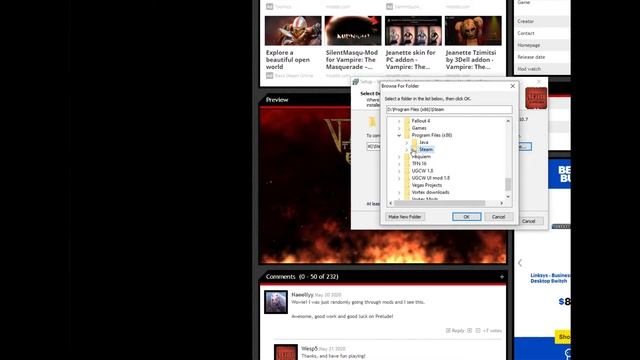
Task: Click the Make New Folder button
Action: [x=404, y=217]
